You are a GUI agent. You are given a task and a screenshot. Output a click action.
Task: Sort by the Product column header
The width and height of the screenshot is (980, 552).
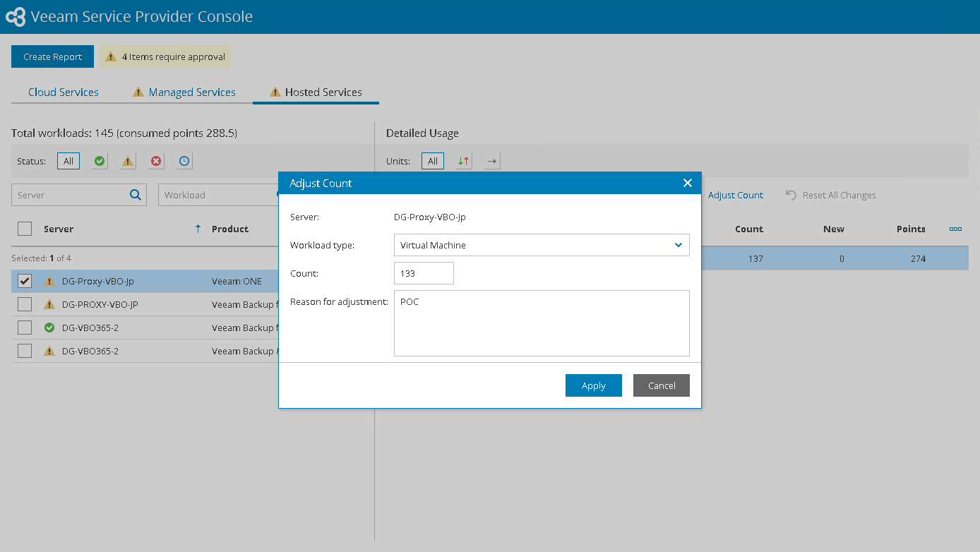click(230, 229)
